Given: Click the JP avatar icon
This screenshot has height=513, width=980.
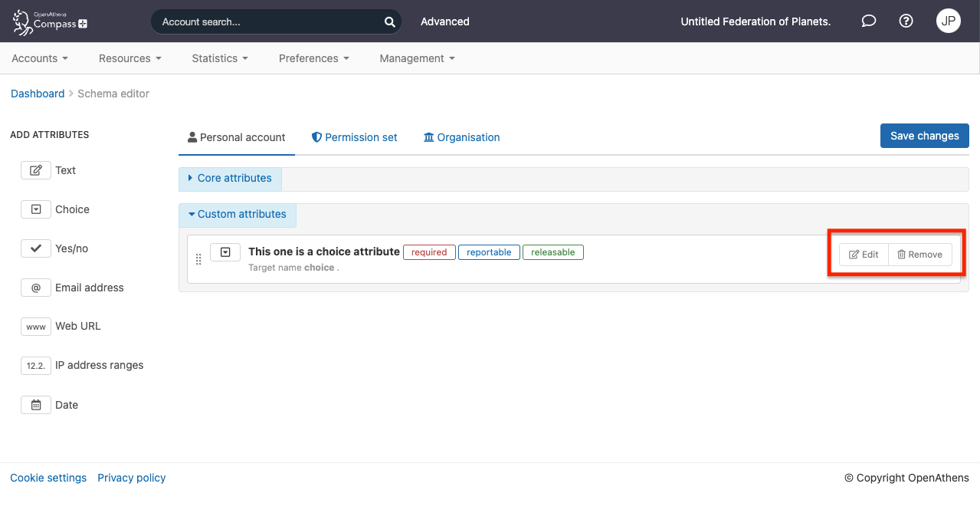Looking at the screenshot, I should coord(948,21).
